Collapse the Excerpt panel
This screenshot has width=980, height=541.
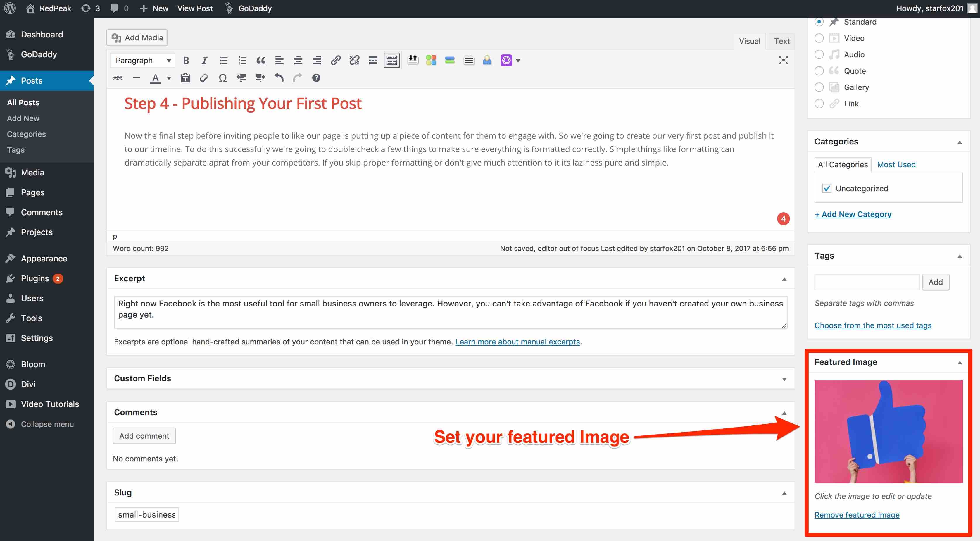(x=784, y=279)
